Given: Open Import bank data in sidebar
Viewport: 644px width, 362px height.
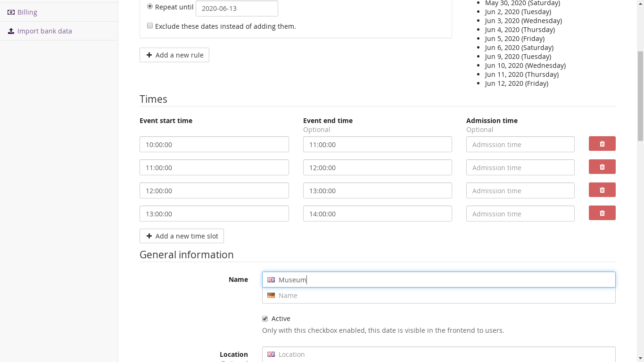Looking at the screenshot, I should (44, 31).
